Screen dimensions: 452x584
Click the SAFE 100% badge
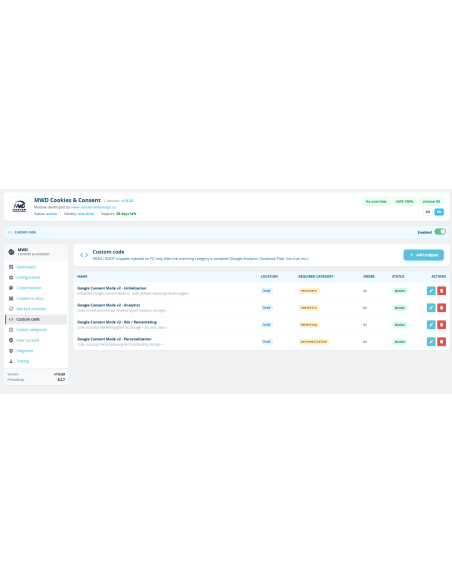click(404, 201)
